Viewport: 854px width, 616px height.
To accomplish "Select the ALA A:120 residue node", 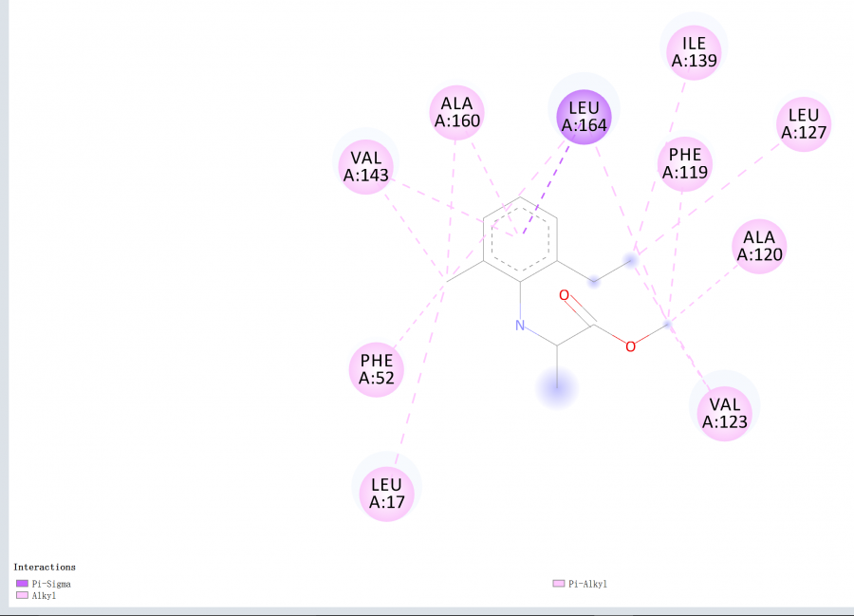I will 759,246.
